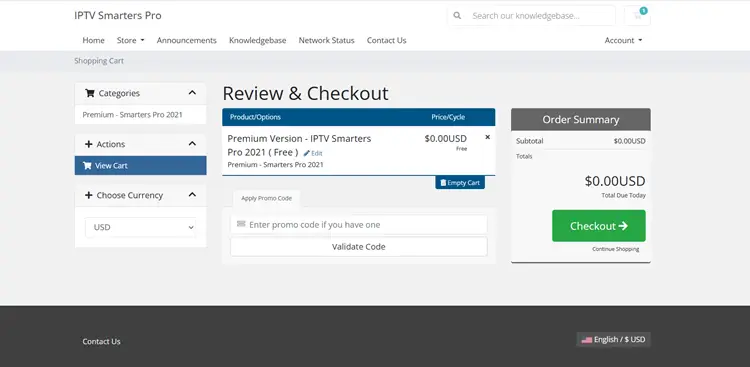
Task: Click the Empty Cart button
Action: (460, 183)
